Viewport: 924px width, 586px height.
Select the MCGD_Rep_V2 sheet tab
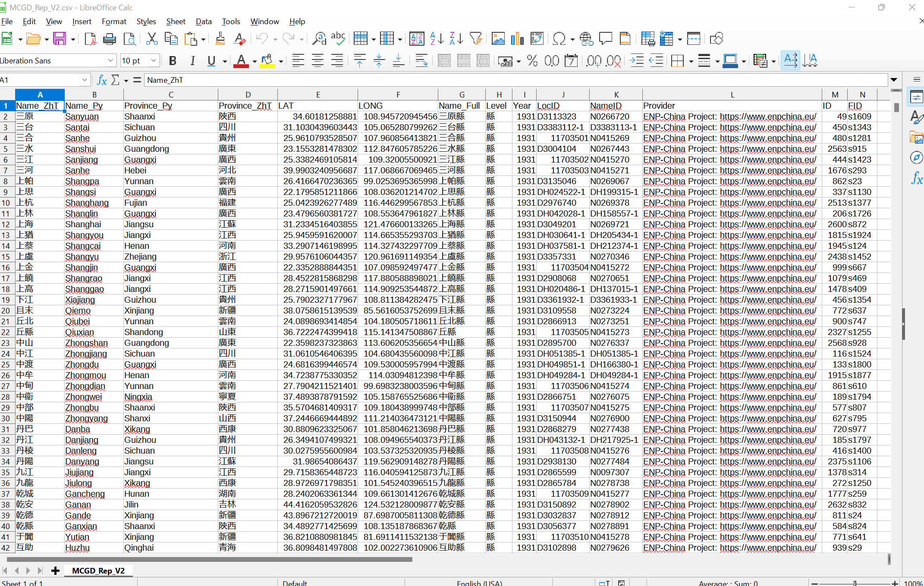coord(98,570)
